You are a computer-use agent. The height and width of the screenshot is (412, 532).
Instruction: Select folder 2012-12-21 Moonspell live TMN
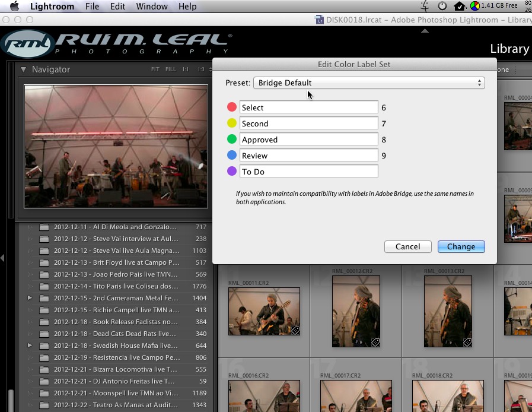[x=116, y=394]
